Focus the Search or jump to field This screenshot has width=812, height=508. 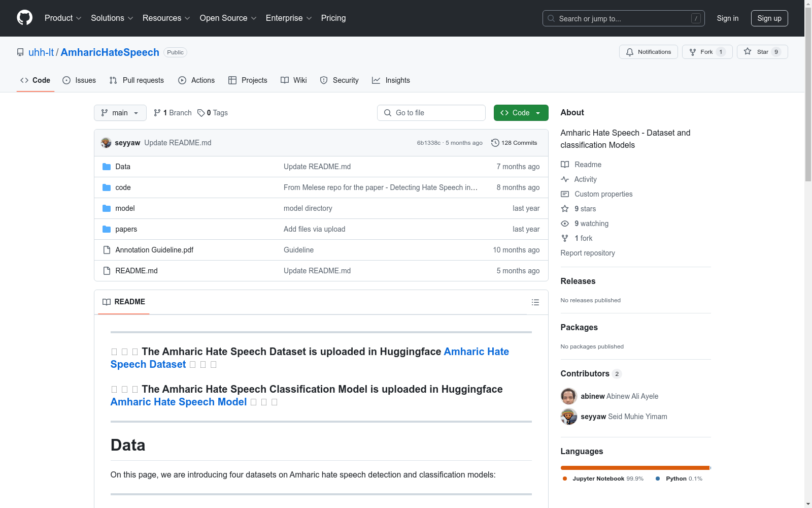pos(623,18)
